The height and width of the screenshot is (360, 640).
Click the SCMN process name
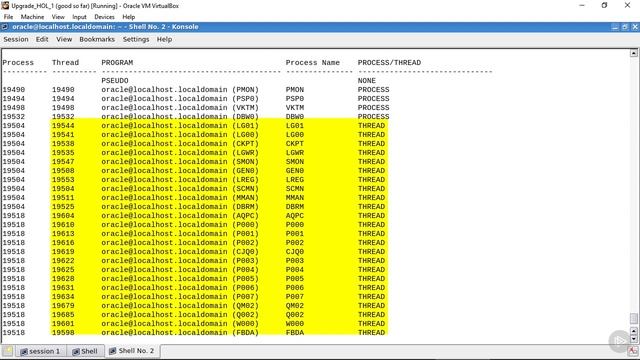coord(295,188)
